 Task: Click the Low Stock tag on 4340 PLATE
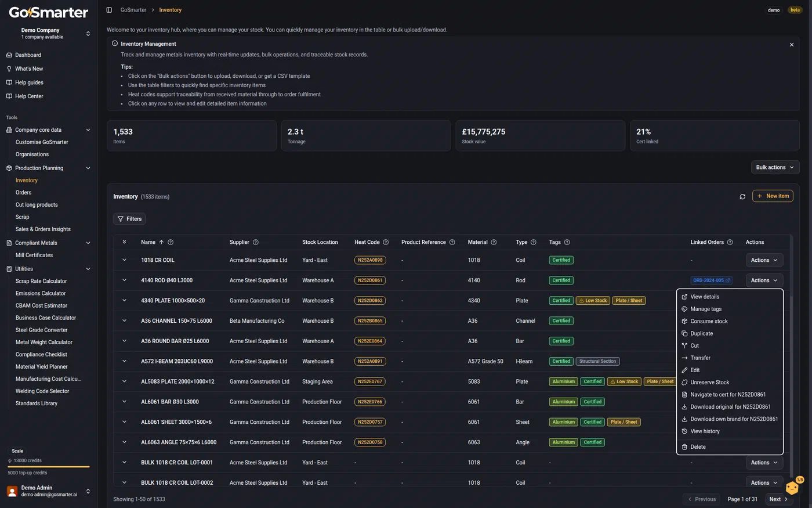coord(593,301)
